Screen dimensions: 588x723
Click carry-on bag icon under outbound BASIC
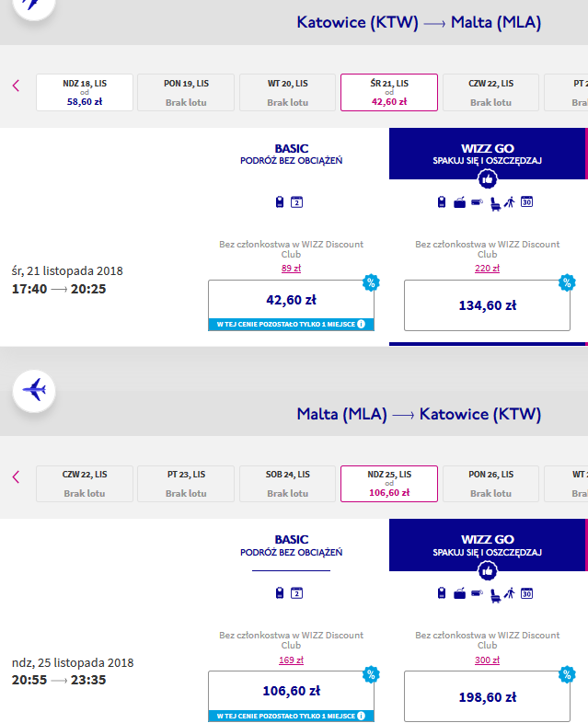click(x=280, y=202)
